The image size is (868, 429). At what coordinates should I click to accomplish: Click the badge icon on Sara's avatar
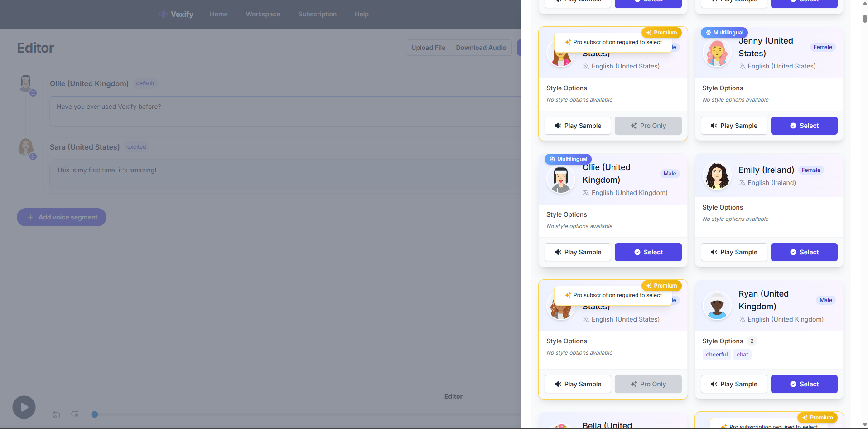coord(33,156)
